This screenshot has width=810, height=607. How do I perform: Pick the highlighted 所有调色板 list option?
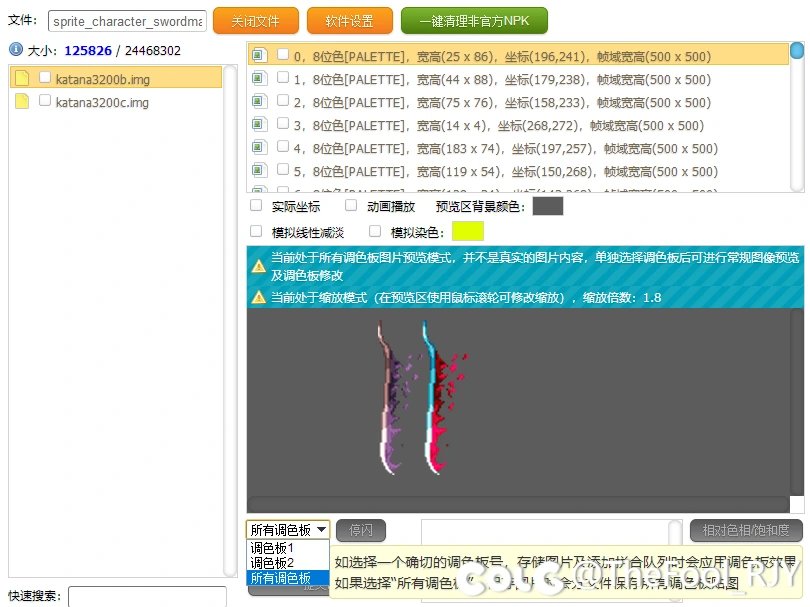(x=288, y=578)
